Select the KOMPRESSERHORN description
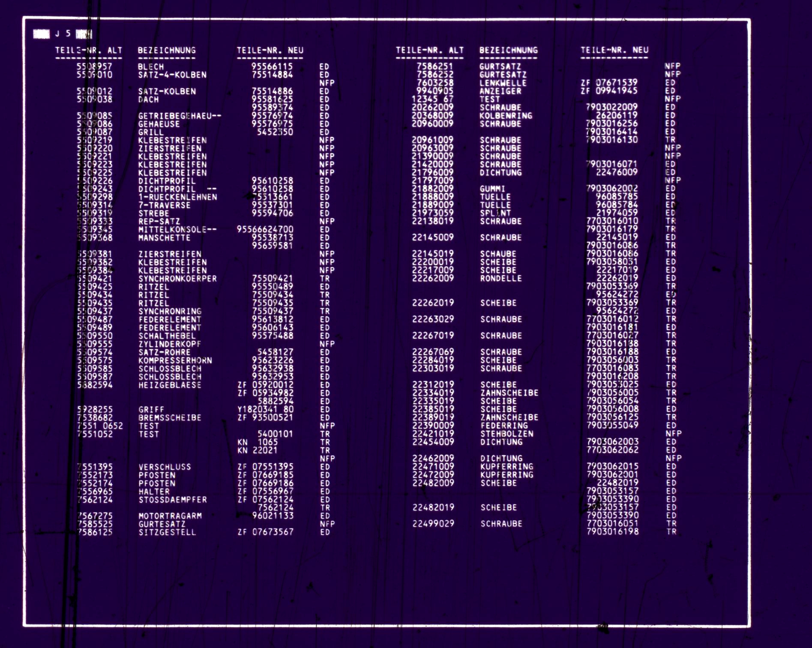The height and width of the screenshot is (648, 812). (175, 360)
